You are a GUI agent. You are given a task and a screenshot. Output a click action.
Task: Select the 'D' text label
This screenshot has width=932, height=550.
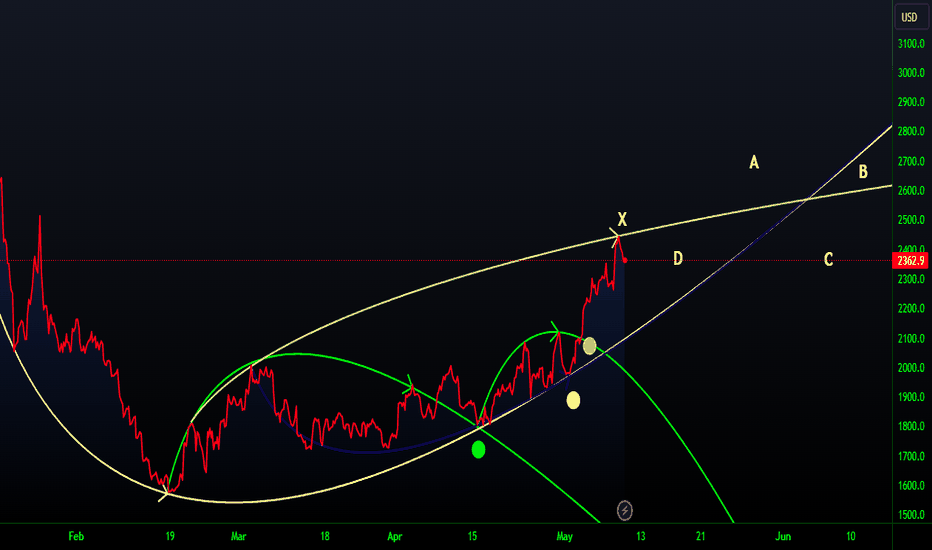point(678,259)
